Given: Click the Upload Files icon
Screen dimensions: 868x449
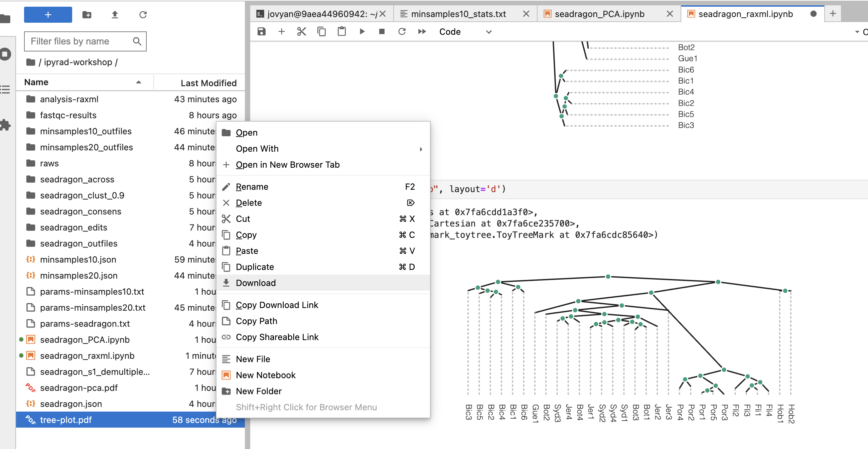Looking at the screenshot, I should pyautogui.click(x=115, y=14).
